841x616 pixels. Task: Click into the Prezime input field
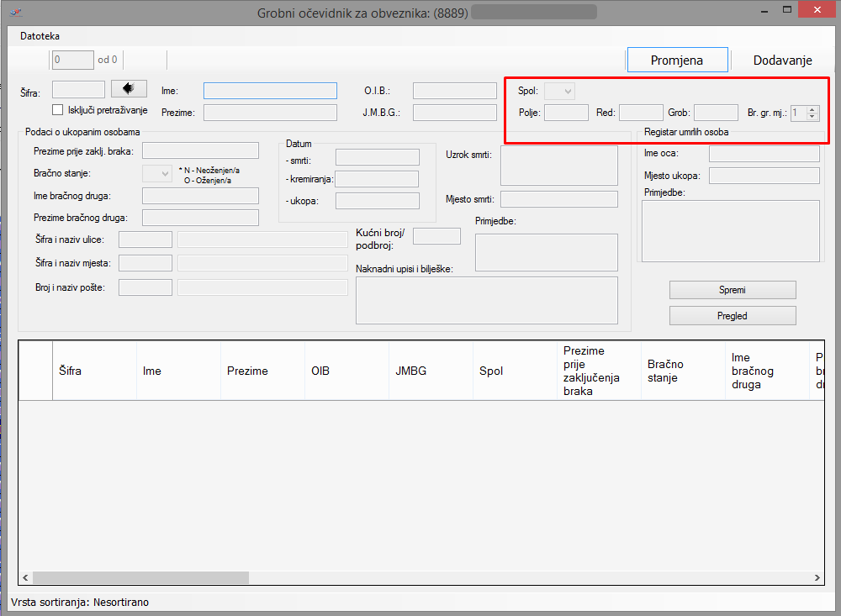coord(270,113)
